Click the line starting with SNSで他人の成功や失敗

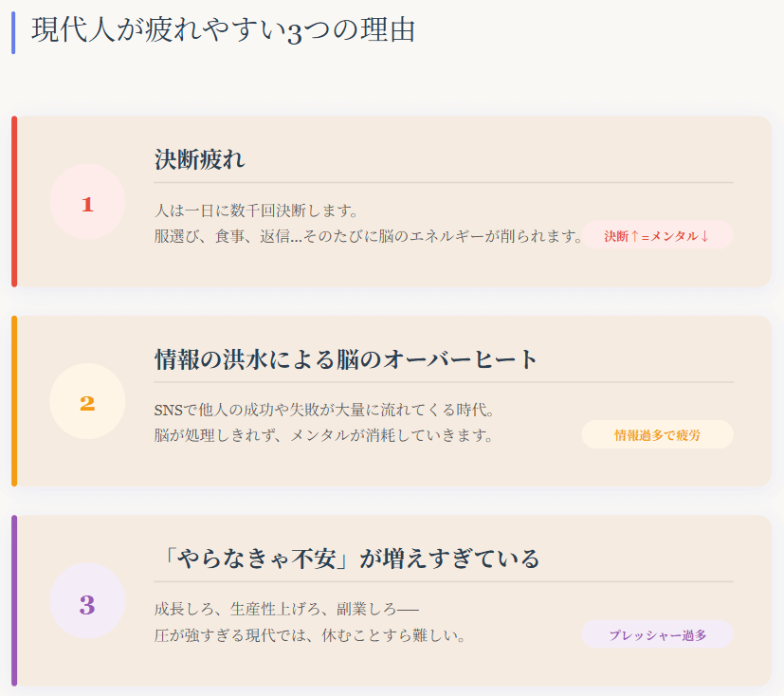coord(325,410)
